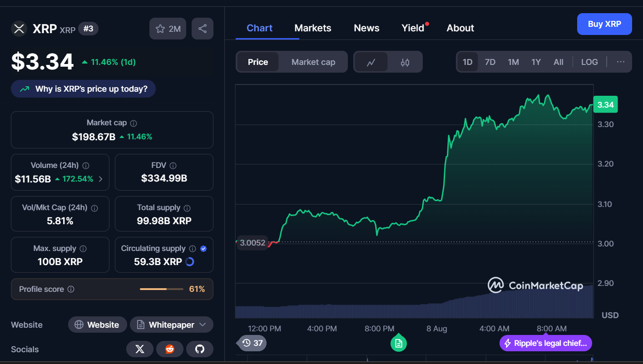The height and width of the screenshot is (364, 643).
Task: Click the 5.81% Vol/Mkt Cap value
Action: (x=60, y=221)
